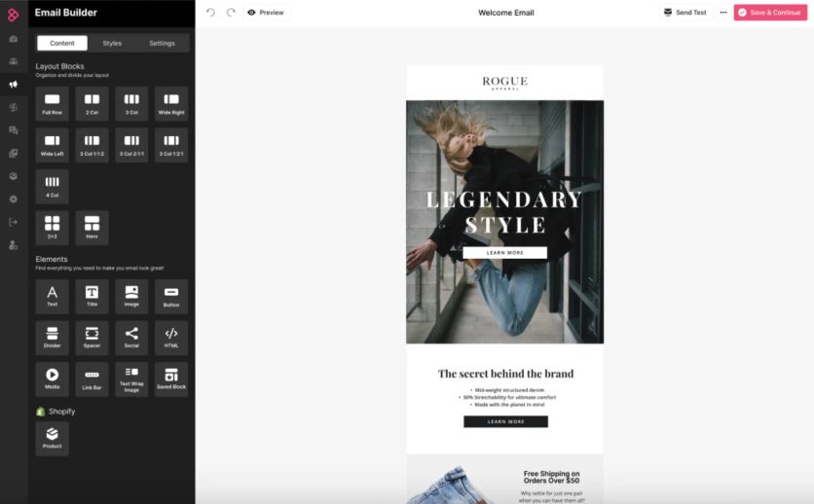The height and width of the screenshot is (504, 814).
Task: Select the Button element
Action: [171, 297]
